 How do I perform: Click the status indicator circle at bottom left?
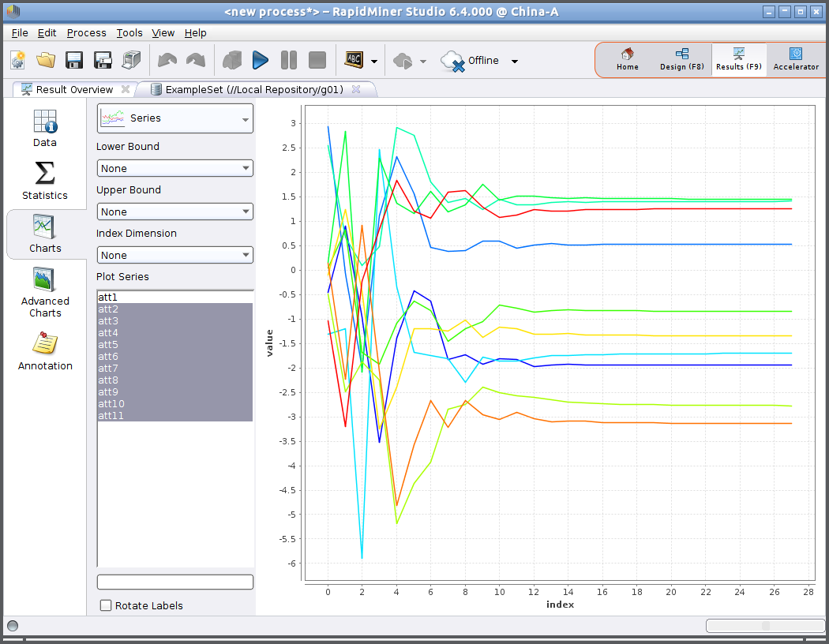(13, 626)
